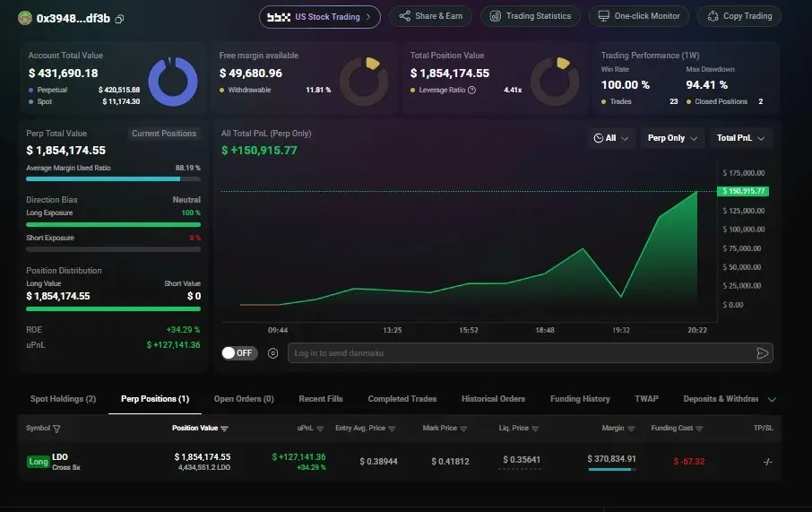Viewport: 812px width, 512px height.
Task: Click the Long Exposure progress bar
Action: (x=113, y=224)
